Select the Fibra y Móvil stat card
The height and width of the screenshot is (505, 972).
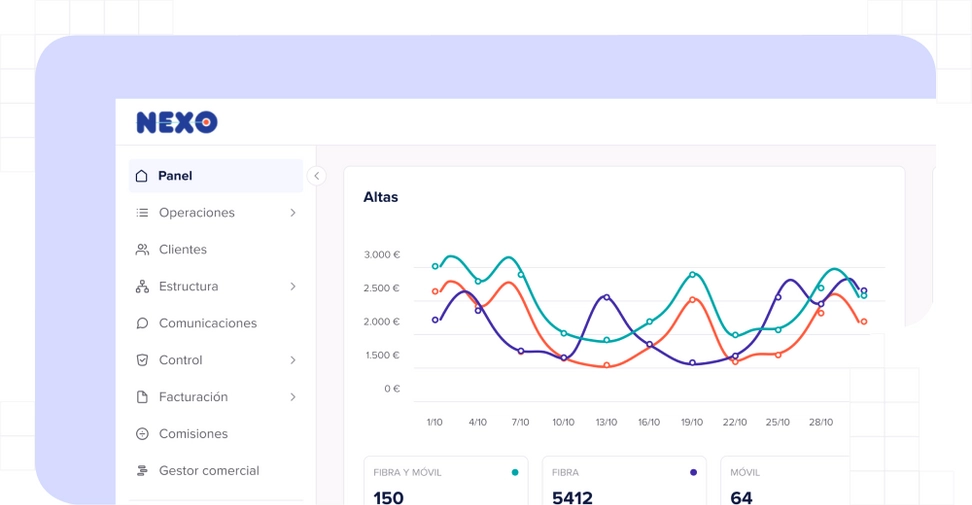448,482
